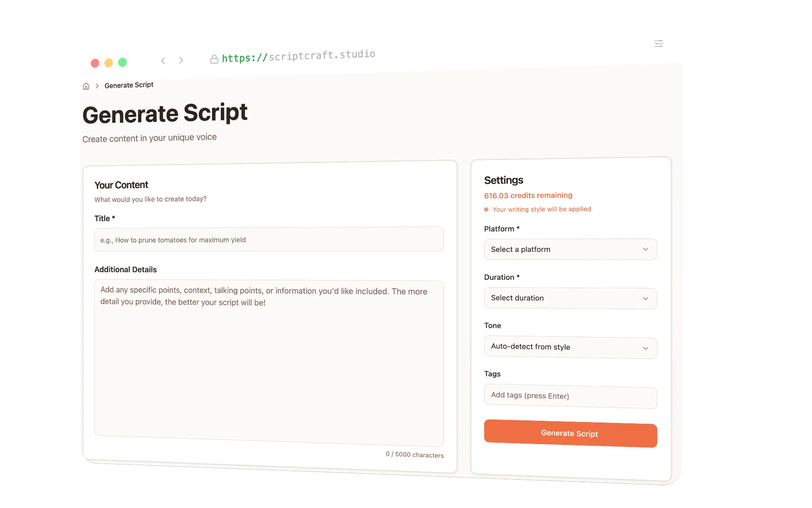Open the filter sliders icon at top right
The width and height of the screenshot is (812, 508).
coord(658,44)
